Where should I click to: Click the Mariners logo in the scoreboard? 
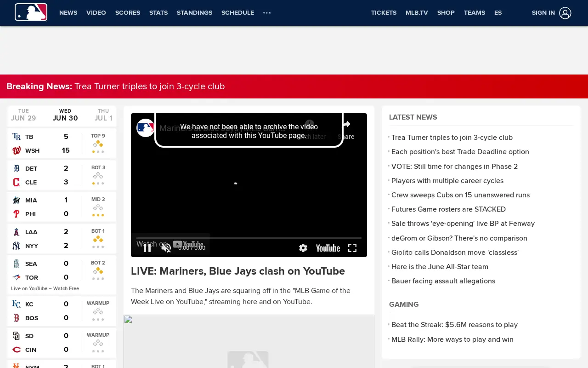(17, 264)
